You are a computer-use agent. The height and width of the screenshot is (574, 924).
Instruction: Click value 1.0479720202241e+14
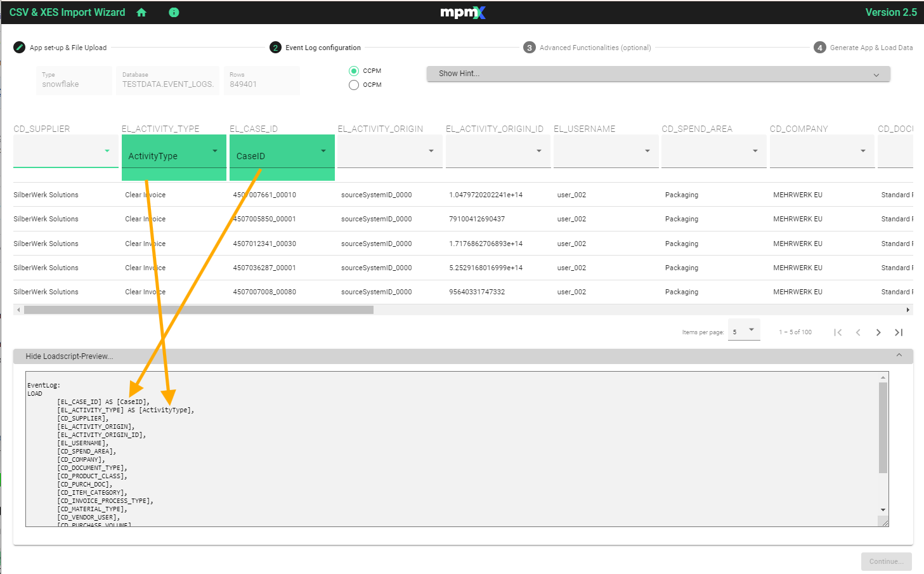[x=486, y=195]
